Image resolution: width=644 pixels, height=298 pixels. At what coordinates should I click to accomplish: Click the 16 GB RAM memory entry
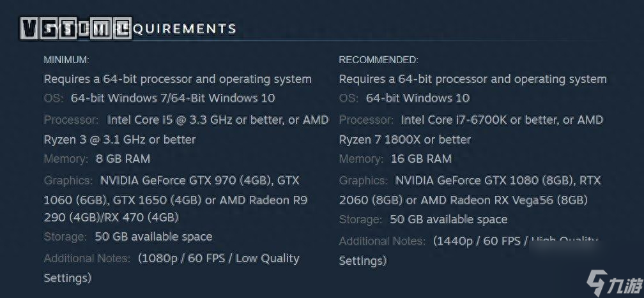coord(422,159)
